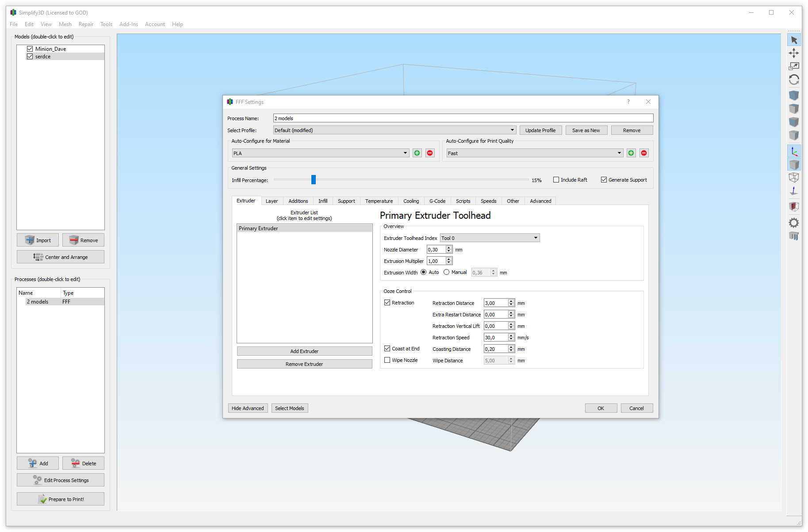Toggle the Retraction checkbox
This screenshot has width=808, height=532.
[387, 303]
